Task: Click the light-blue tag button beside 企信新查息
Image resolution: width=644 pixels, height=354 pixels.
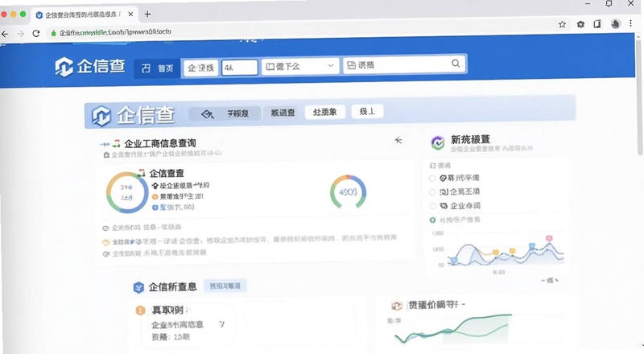Action: [225, 286]
